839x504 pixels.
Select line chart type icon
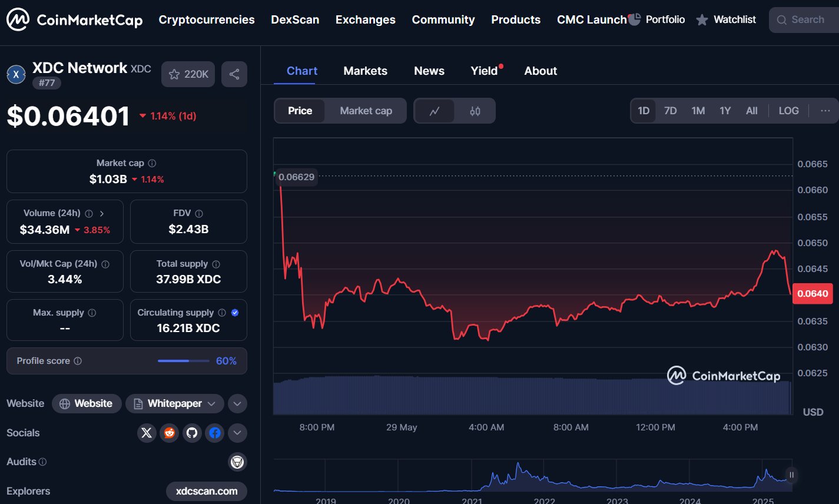tap(435, 111)
